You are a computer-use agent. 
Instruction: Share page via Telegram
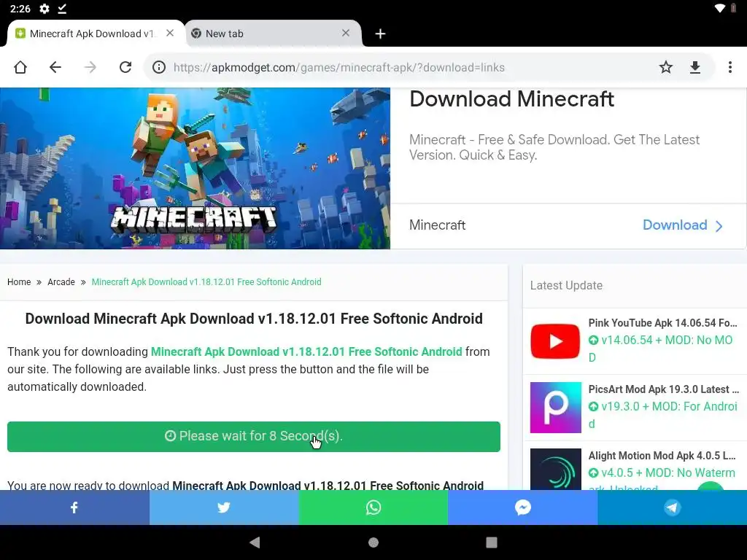click(x=672, y=507)
